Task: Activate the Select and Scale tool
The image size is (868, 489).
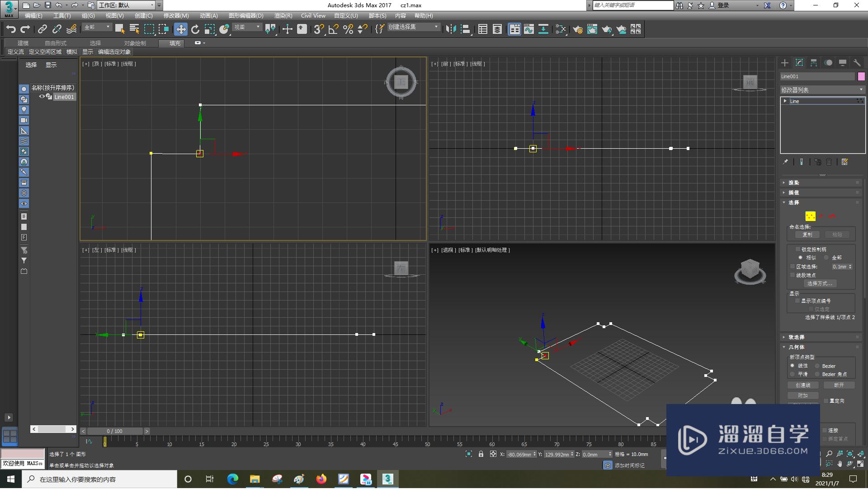Action: click(x=210, y=29)
